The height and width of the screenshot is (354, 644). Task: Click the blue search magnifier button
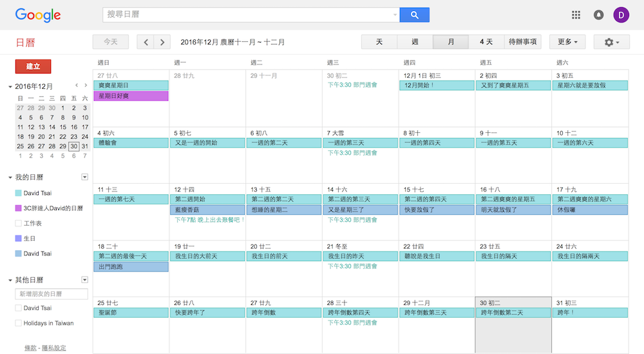pyautogui.click(x=414, y=15)
